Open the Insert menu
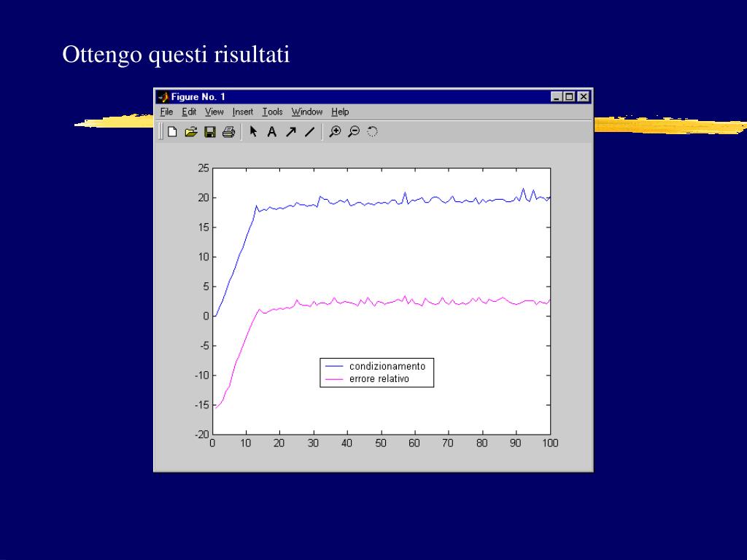This screenshot has width=747, height=560. click(242, 112)
